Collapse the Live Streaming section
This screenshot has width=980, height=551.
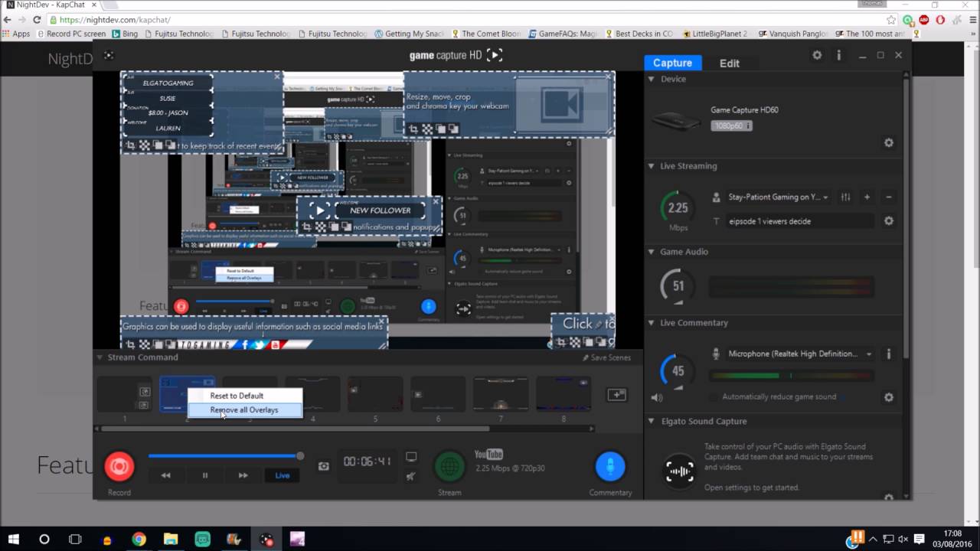(x=652, y=166)
